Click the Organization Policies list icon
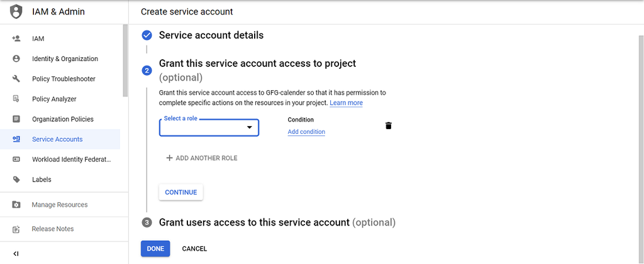Screen dimensions: 644x264 tap(16, 119)
